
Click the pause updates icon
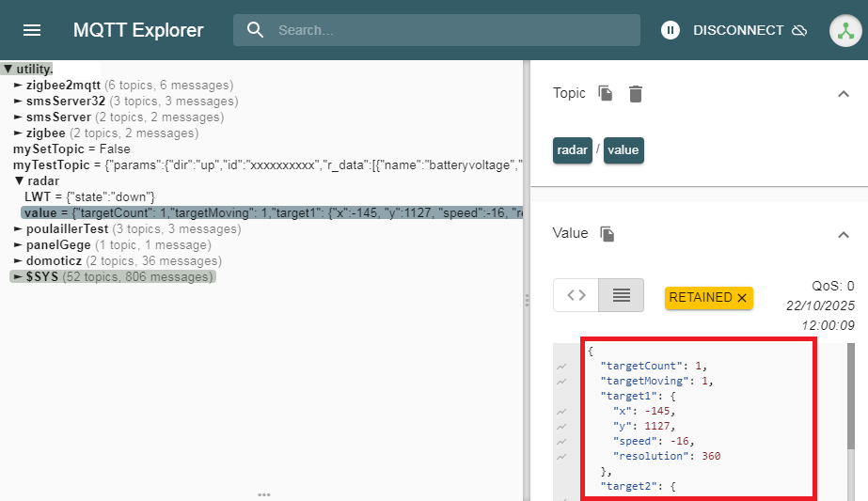coord(671,30)
